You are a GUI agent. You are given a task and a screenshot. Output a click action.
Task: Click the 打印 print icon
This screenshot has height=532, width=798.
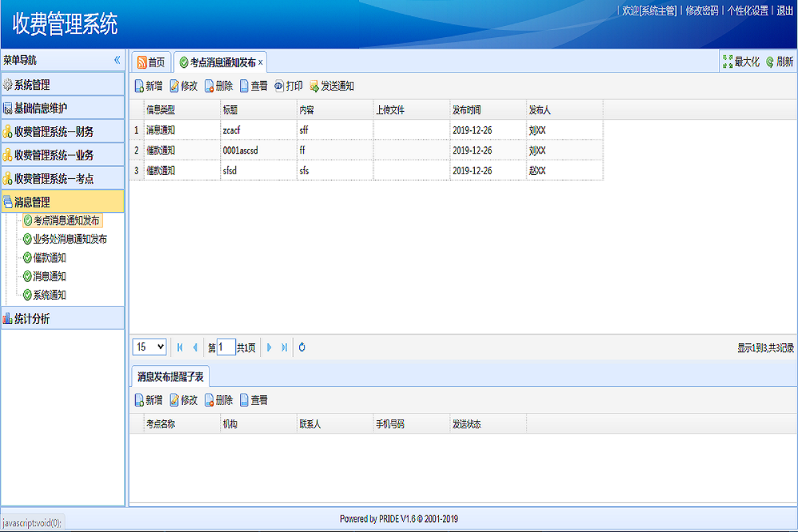[x=279, y=86]
